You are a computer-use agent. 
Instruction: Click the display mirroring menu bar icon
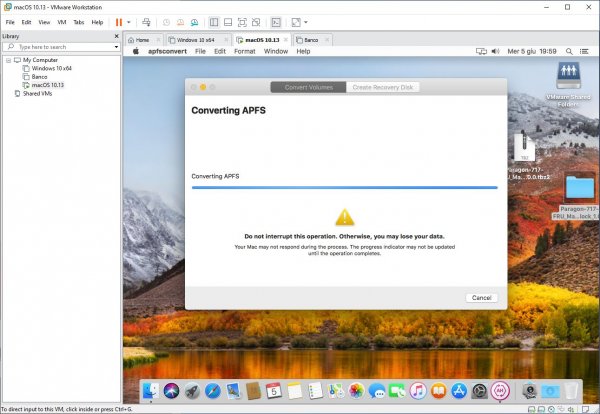(481, 51)
